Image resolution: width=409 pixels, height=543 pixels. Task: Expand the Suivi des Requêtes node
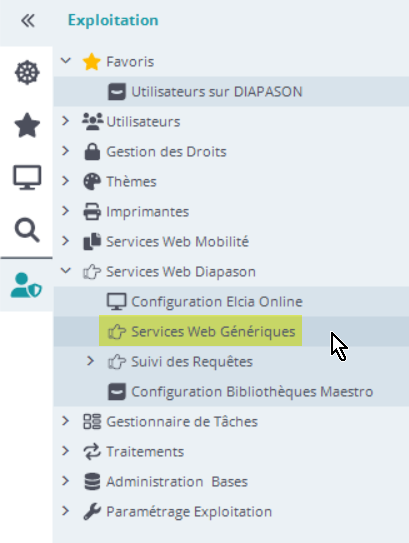[90, 361]
